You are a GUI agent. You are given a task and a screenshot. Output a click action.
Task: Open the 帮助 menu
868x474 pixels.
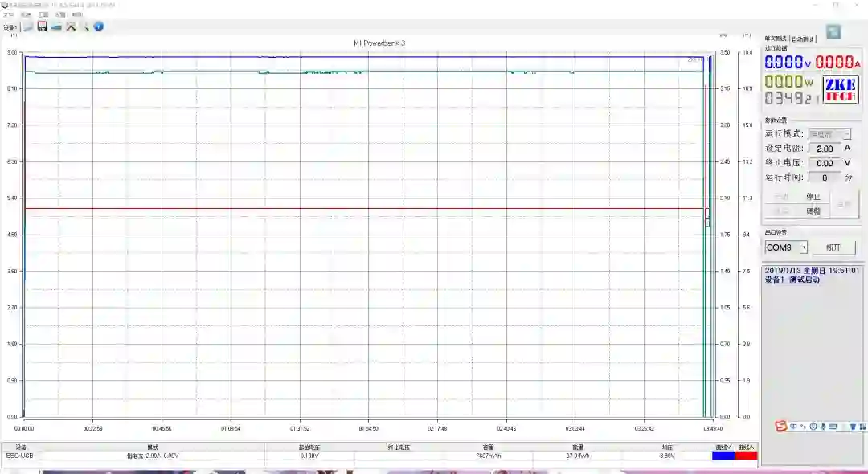pos(77,14)
